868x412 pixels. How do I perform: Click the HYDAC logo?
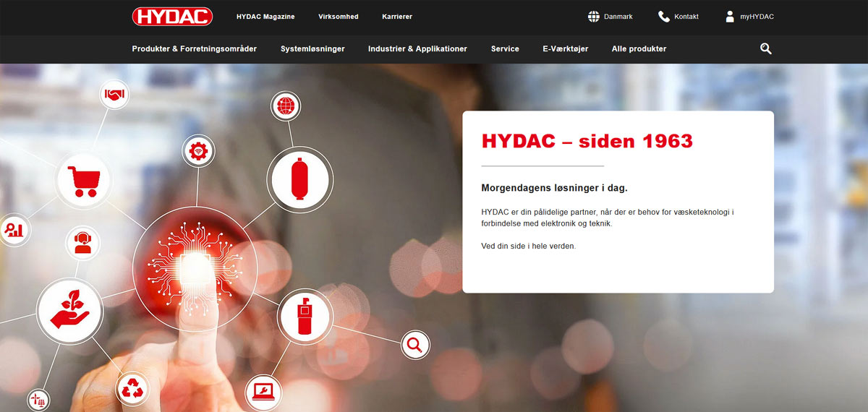pos(172,17)
